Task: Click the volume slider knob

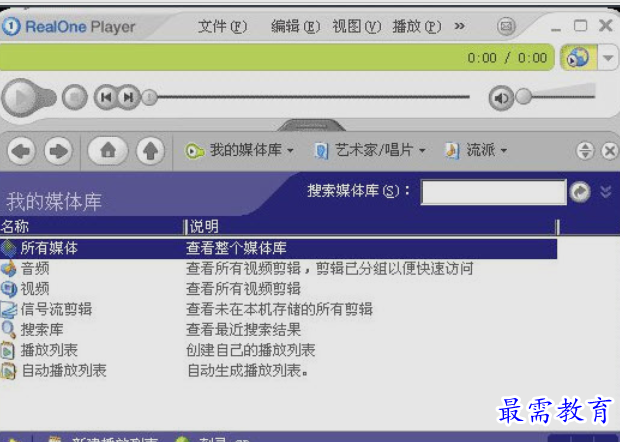Action: point(524,96)
